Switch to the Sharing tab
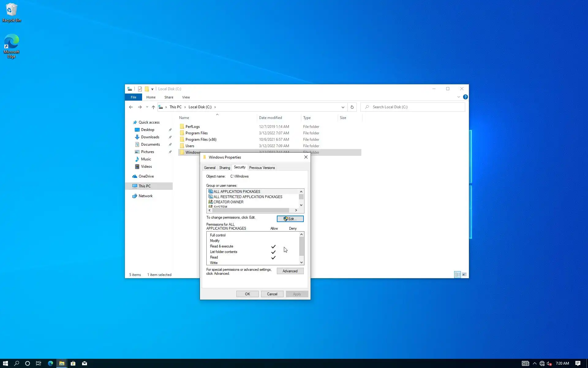Viewport: 588px width, 368px height. coord(224,168)
